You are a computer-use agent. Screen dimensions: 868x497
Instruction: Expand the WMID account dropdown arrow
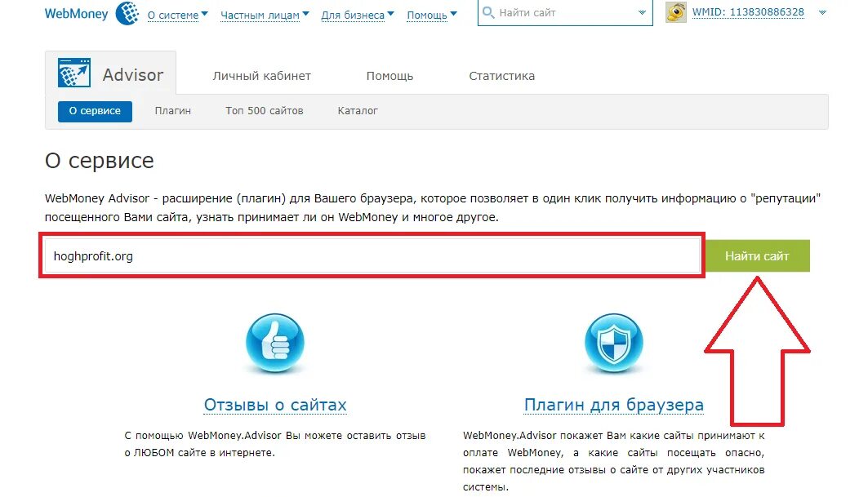(x=822, y=12)
